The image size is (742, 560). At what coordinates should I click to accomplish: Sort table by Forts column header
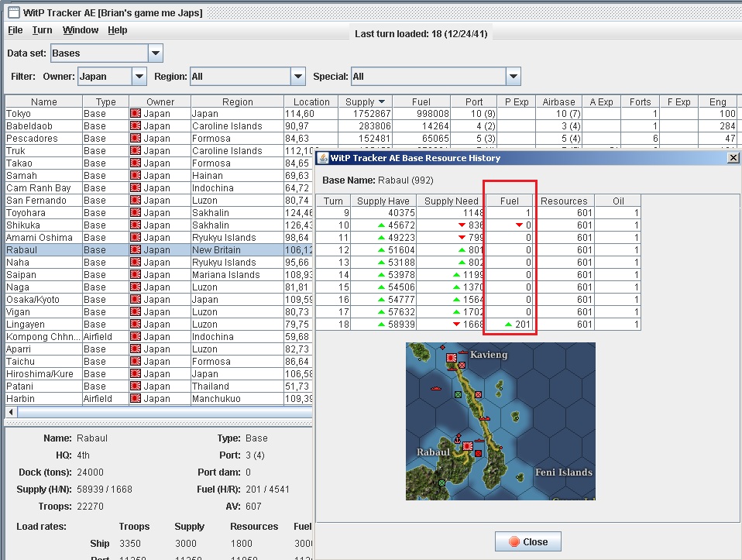click(640, 101)
